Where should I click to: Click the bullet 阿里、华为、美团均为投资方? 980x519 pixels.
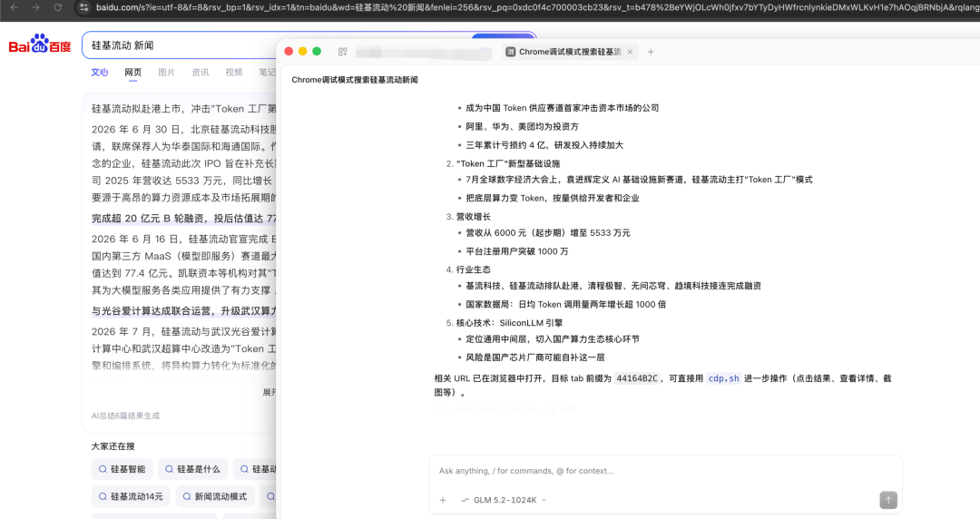click(522, 126)
